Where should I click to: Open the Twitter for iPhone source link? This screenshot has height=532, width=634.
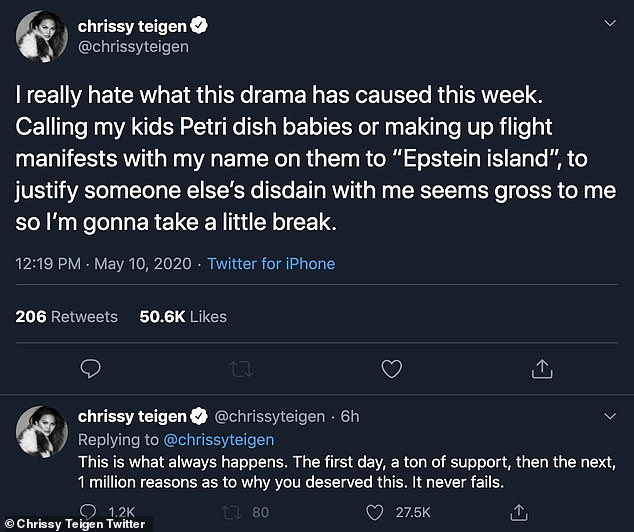[270, 264]
